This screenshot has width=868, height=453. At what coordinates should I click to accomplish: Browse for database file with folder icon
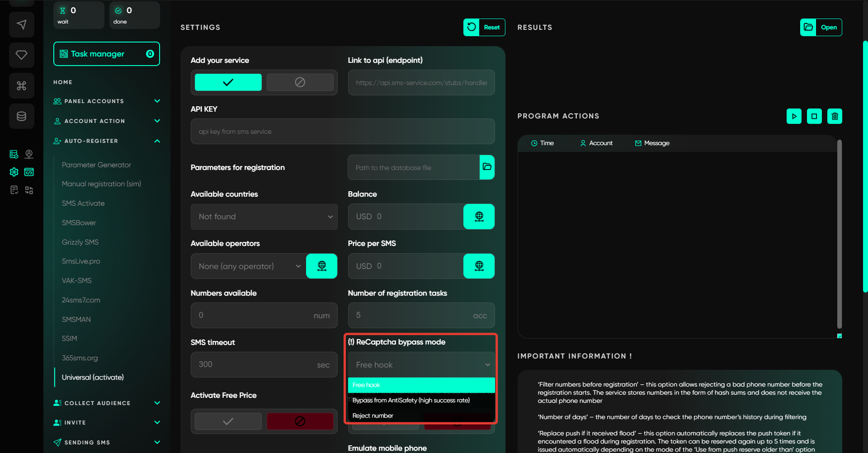487,167
